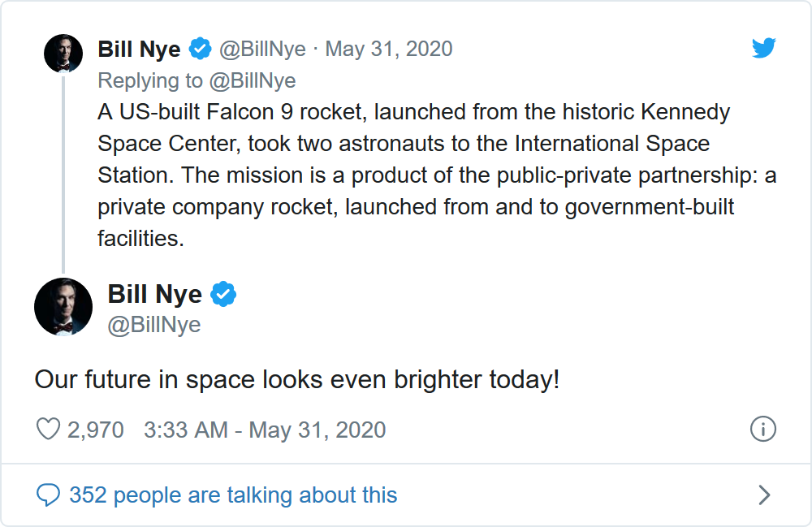Viewport: 812px width, 527px height.
Task: Open the "3:33 AM - May 31, 2020" timestamp
Action: click(265, 429)
